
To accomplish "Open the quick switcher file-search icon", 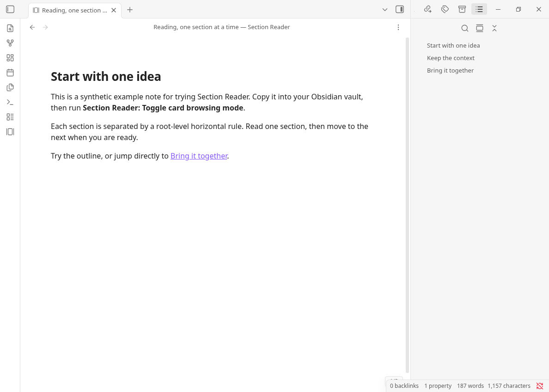I will (10, 28).
